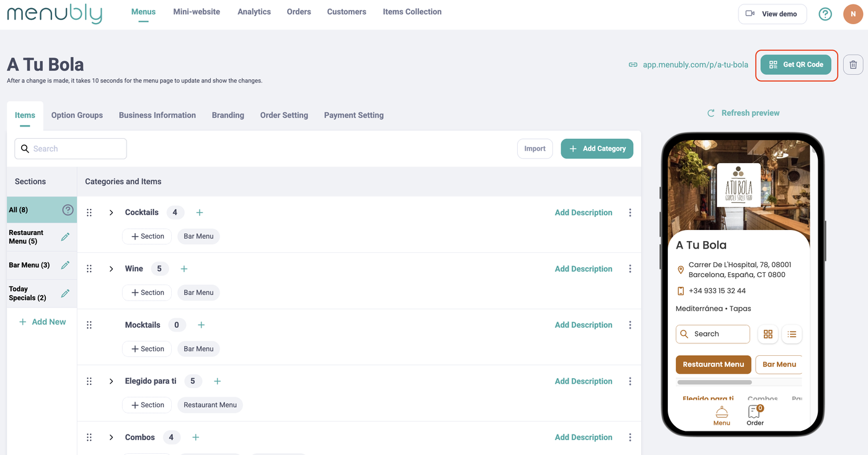The width and height of the screenshot is (868, 455).
Task: Select All (8) section filter
Action: (x=42, y=210)
